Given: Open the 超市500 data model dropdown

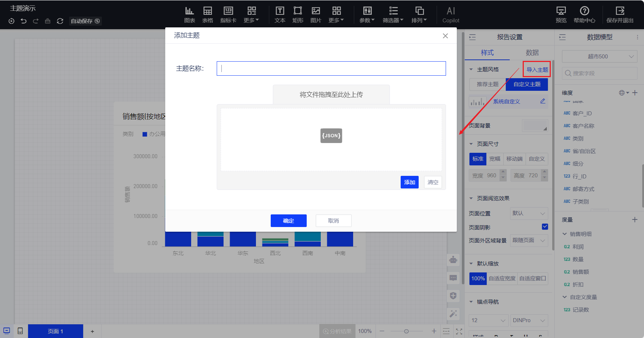Looking at the screenshot, I should (x=599, y=57).
